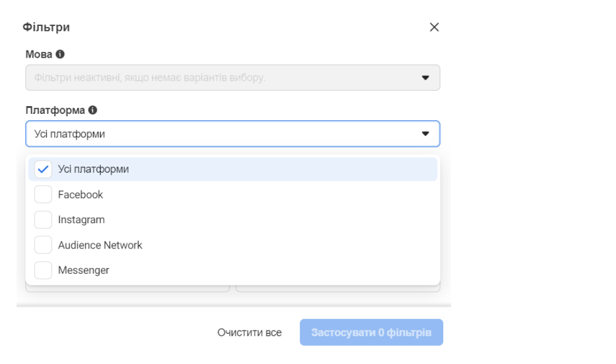The width and height of the screenshot is (616, 364).
Task: Expand the Мова dropdown arrow
Action: [425, 78]
